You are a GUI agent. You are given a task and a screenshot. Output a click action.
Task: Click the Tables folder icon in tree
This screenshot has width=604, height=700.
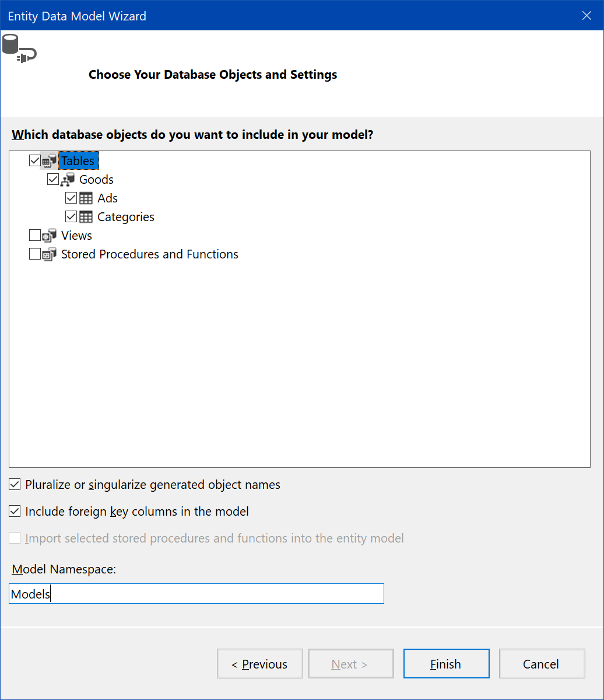50,161
